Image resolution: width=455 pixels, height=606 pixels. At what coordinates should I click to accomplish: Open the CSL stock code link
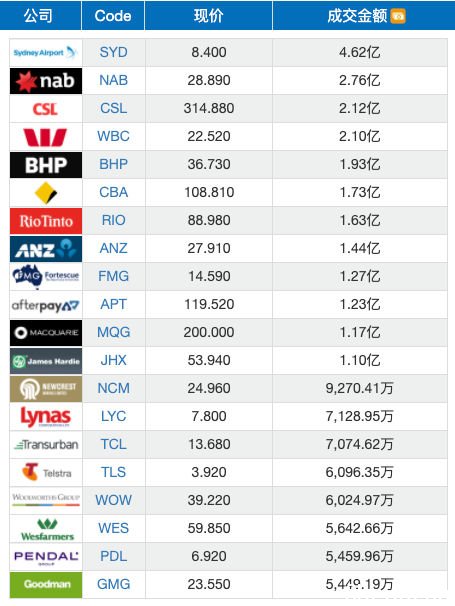pyautogui.click(x=113, y=108)
